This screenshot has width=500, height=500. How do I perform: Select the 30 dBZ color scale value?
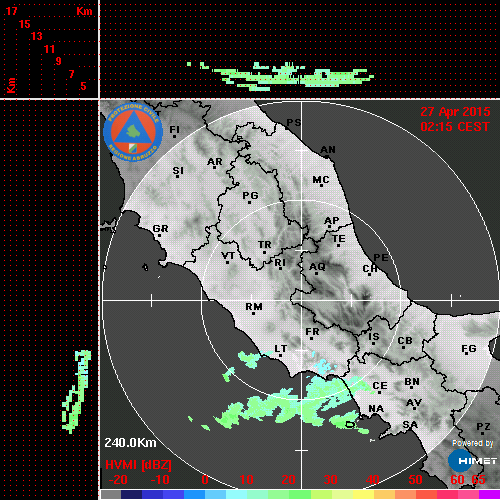pos(330,480)
